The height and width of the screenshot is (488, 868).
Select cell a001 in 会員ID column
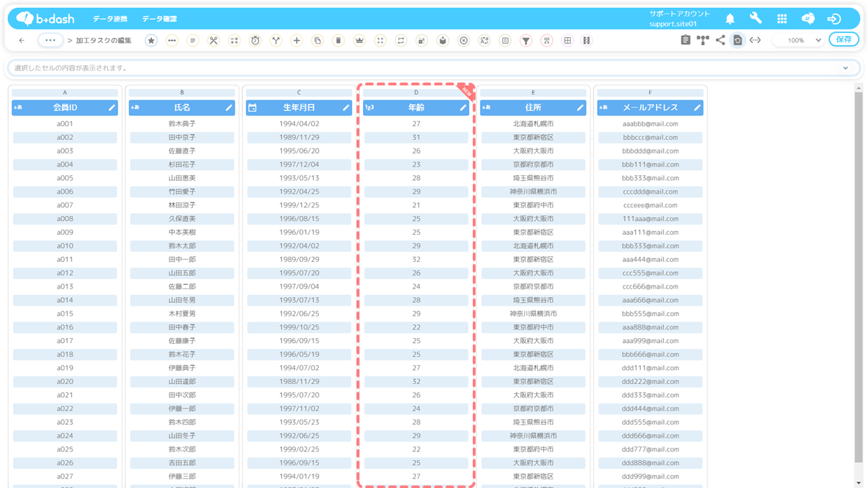pos(65,124)
